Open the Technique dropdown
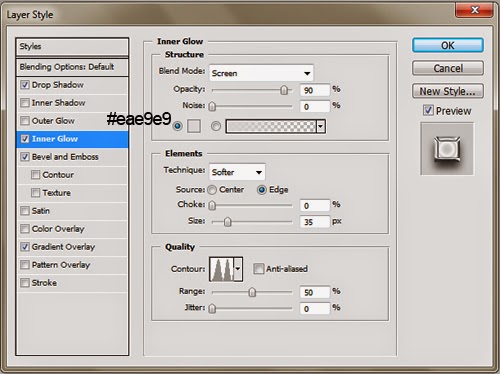Image resolution: width=500 pixels, height=374 pixels. tap(237, 172)
